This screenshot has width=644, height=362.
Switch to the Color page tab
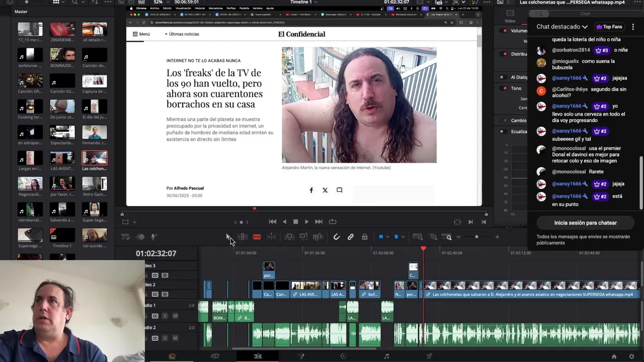[x=344, y=356]
